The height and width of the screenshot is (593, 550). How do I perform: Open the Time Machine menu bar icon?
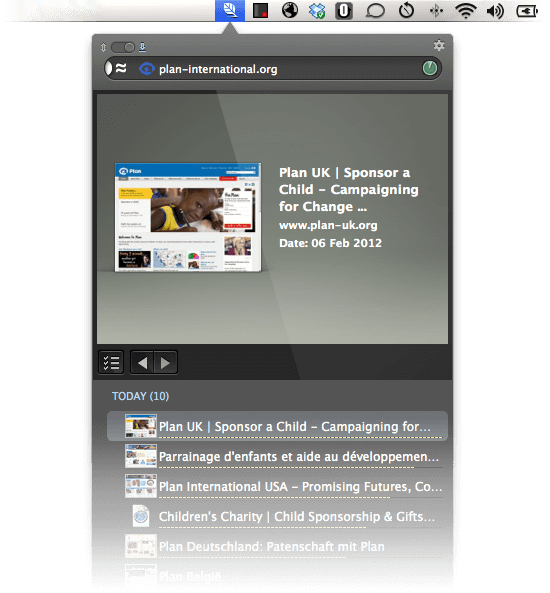coord(406,11)
